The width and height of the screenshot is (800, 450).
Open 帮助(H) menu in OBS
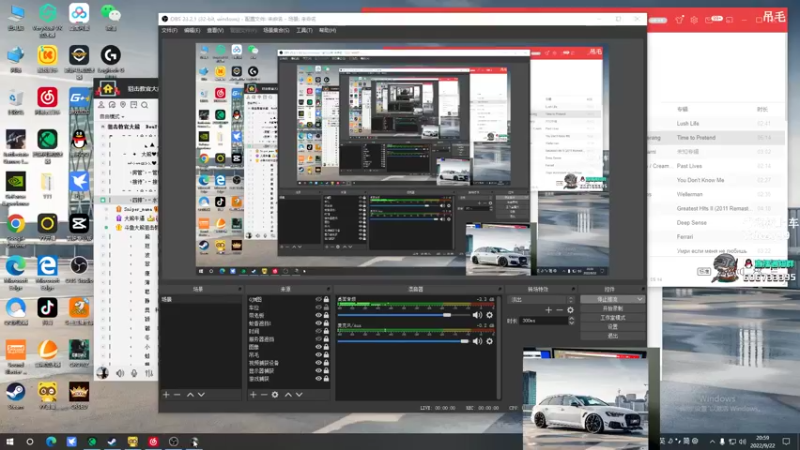pyautogui.click(x=328, y=31)
